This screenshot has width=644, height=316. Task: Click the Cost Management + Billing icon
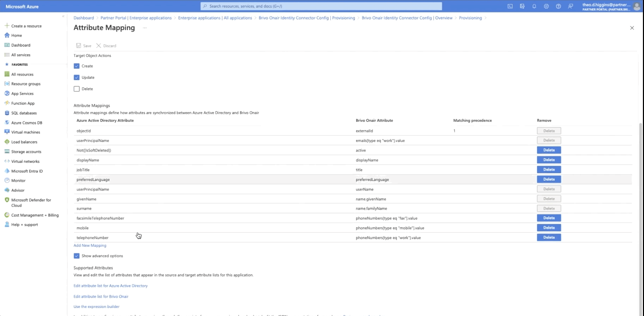[7, 215]
